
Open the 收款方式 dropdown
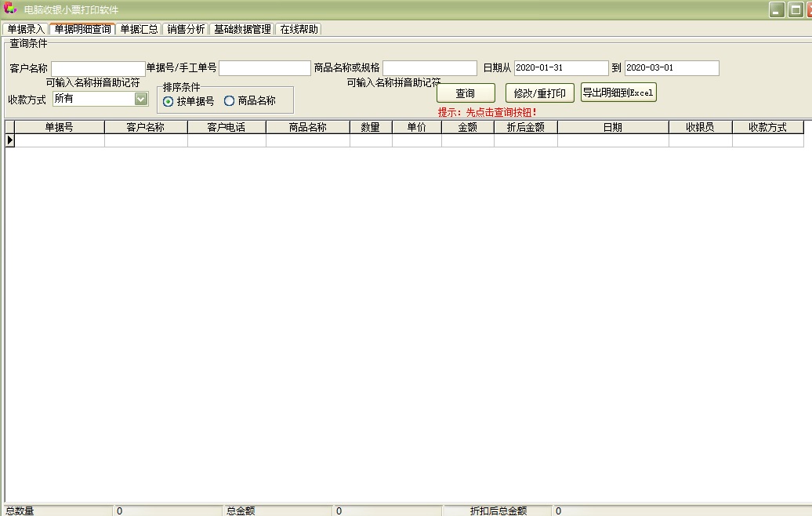141,99
